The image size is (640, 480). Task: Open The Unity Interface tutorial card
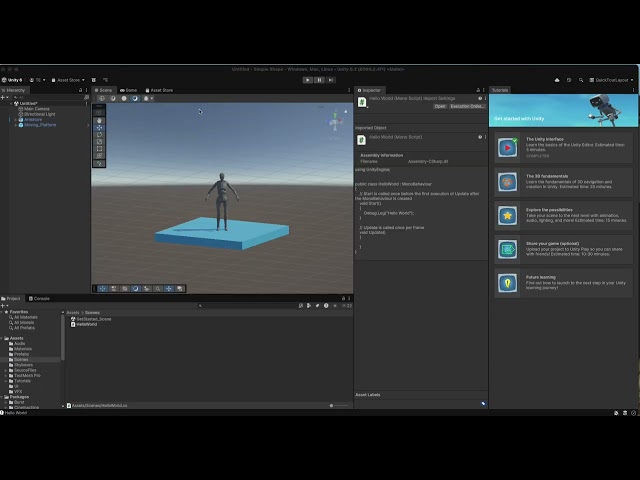click(x=564, y=147)
